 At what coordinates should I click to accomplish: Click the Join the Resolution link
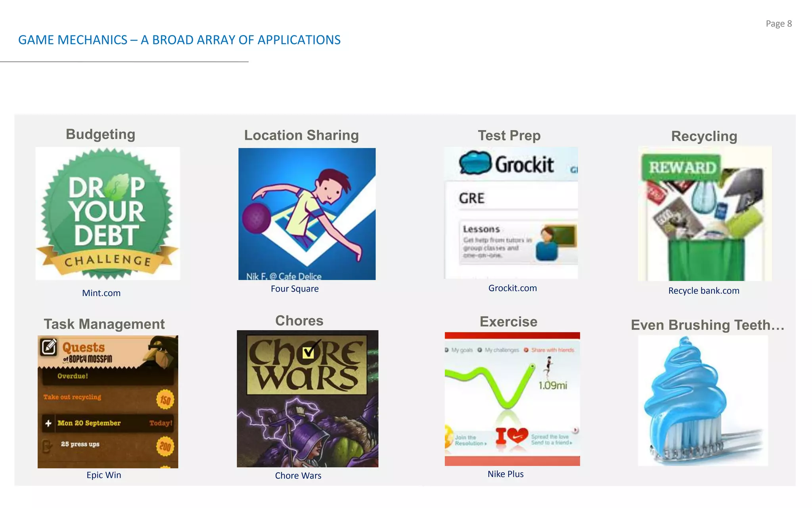(471, 440)
